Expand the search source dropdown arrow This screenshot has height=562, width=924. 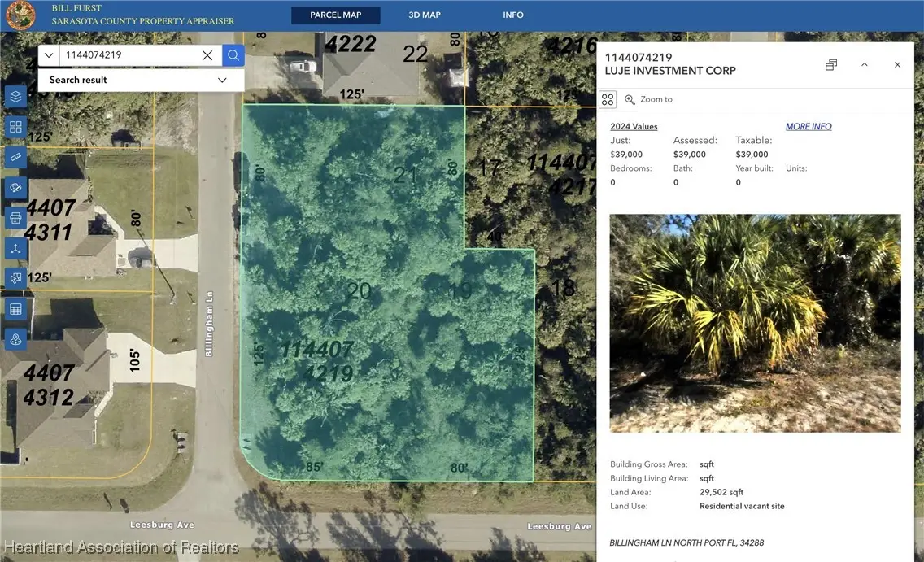48,54
